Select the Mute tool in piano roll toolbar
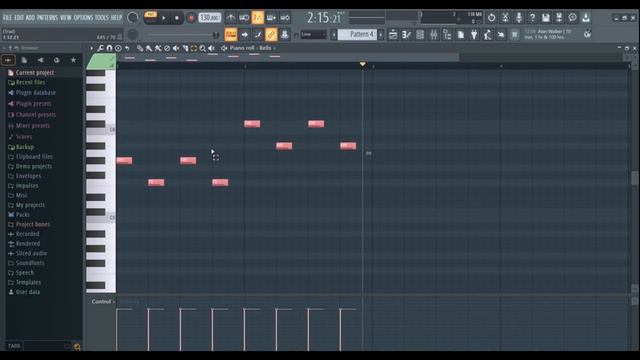Screen dimensions: 640x360 click(176, 48)
